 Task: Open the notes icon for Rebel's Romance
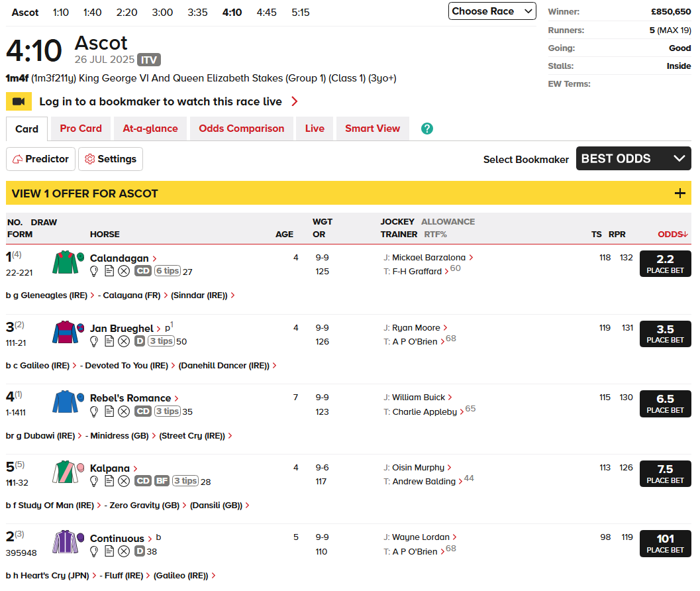(109, 411)
